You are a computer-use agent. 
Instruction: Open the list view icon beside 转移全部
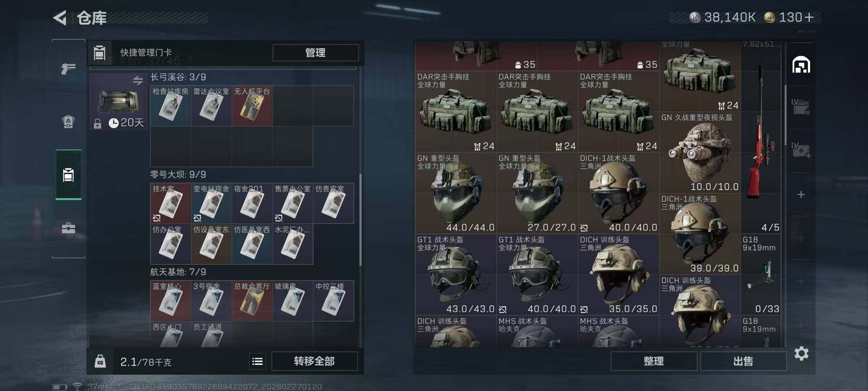coord(258,361)
